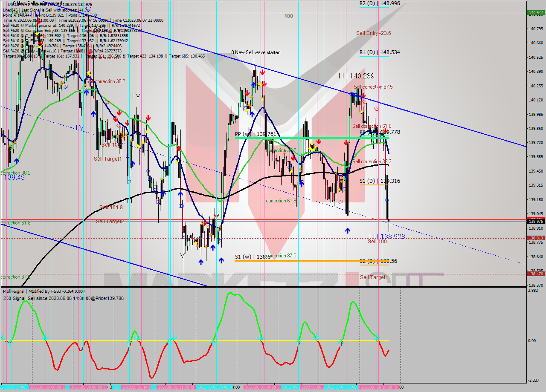Click the green price marker 140.543

click(x=536, y=13)
